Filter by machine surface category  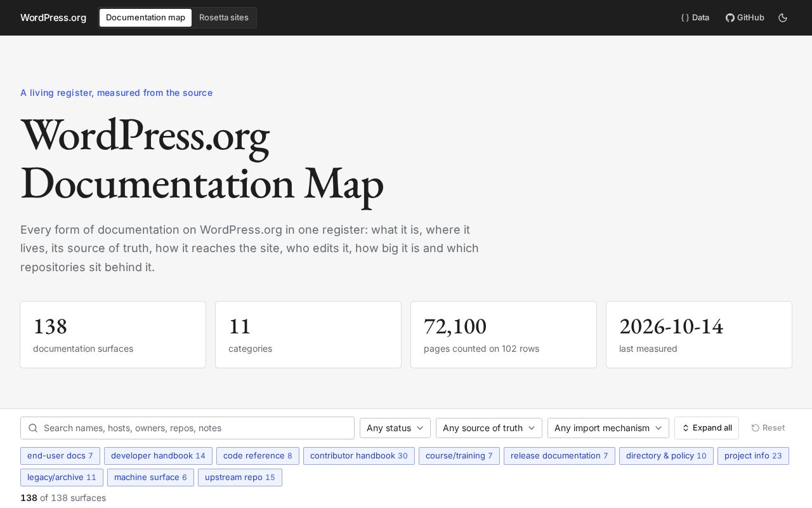(x=150, y=478)
